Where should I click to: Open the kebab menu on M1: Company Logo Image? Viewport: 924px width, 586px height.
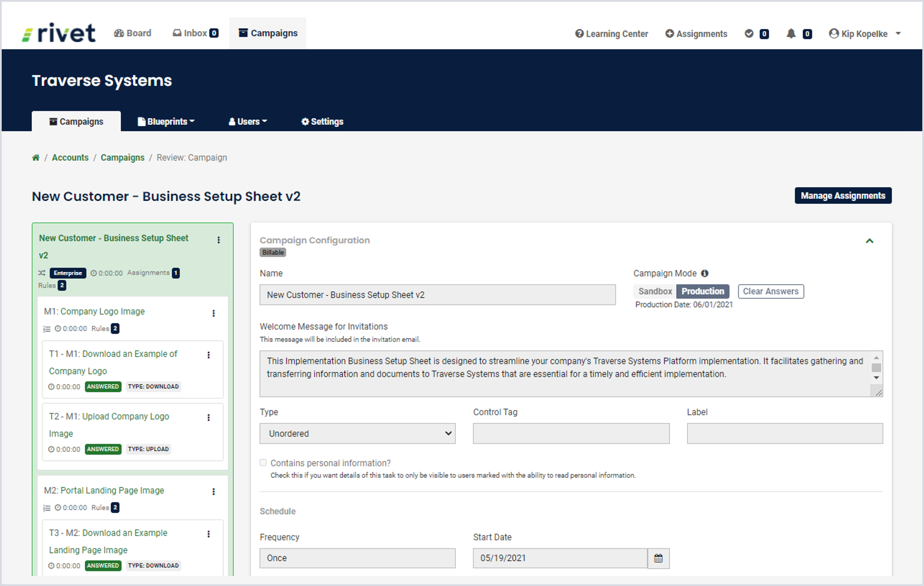click(214, 313)
